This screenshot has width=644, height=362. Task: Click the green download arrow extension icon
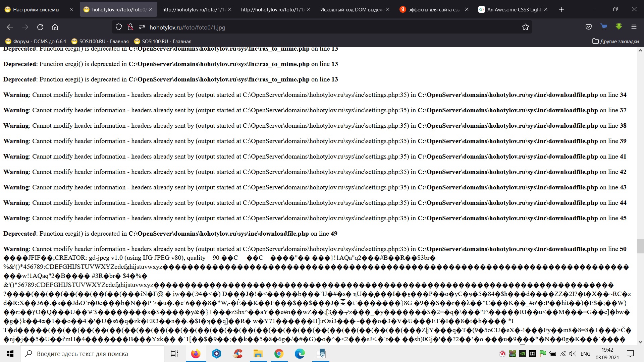pos(619,26)
